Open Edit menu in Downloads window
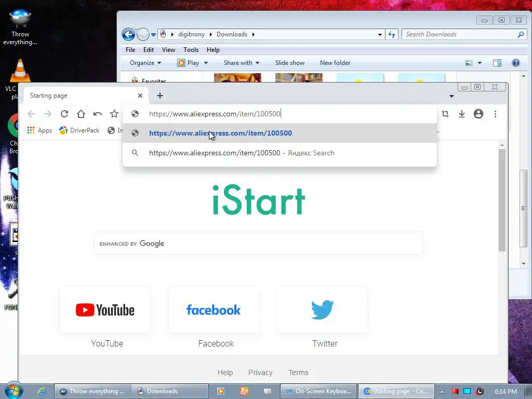532x399 pixels. coord(148,49)
